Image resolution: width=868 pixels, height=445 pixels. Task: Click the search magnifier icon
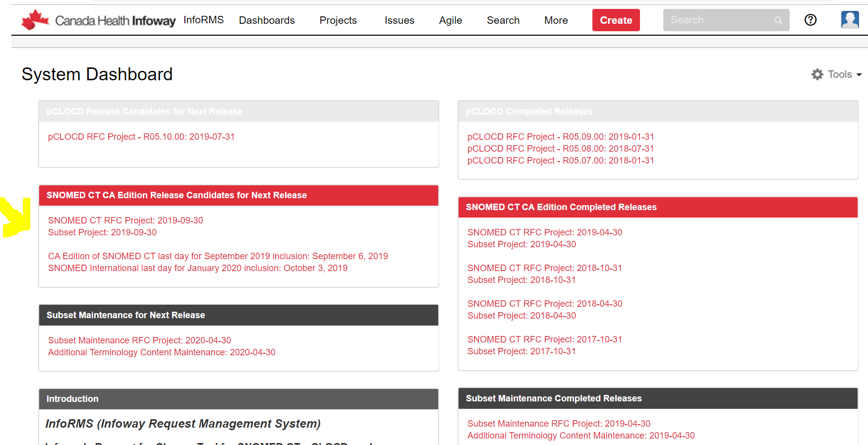pos(778,20)
